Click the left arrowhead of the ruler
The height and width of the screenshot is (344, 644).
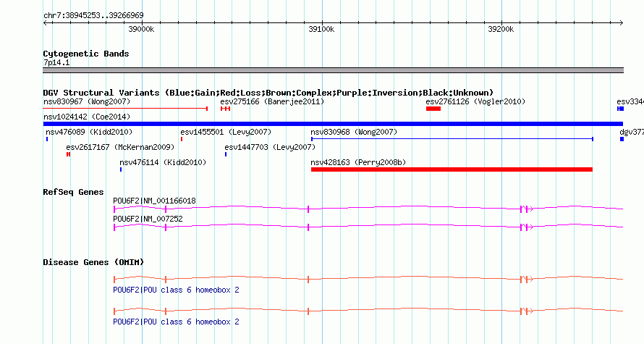(x=46, y=23)
